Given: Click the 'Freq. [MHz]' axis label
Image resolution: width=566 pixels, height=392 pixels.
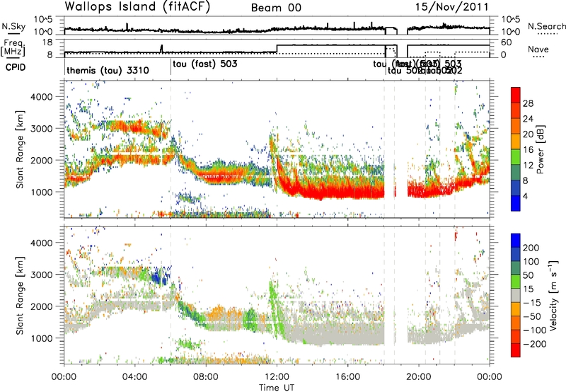Looking at the screenshot, I should (13, 47).
